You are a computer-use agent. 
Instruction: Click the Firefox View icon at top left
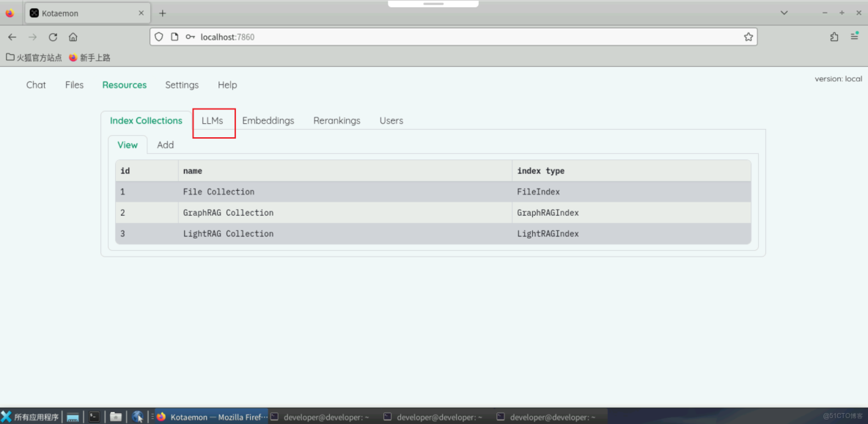(10, 13)
